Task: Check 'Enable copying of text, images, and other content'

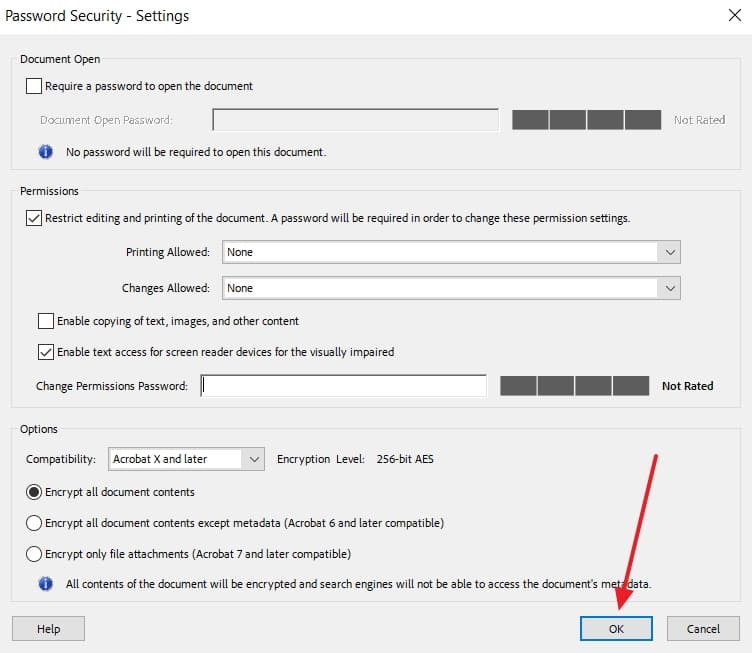Action: tap(46, 321)
